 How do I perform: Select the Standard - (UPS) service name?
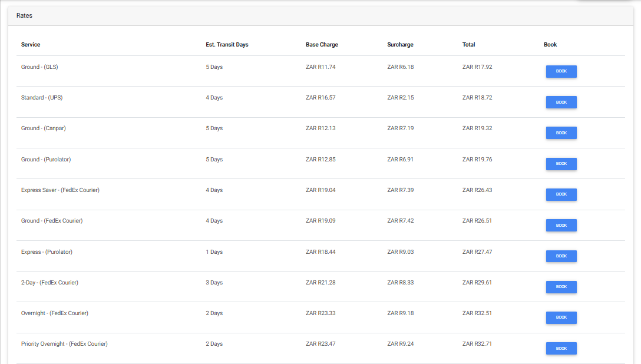[x=42, y=98]
